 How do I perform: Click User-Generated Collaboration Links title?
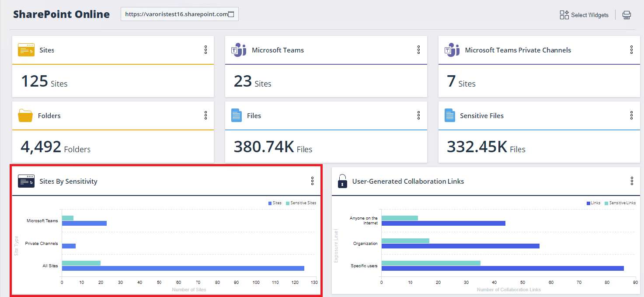[408, 181]
